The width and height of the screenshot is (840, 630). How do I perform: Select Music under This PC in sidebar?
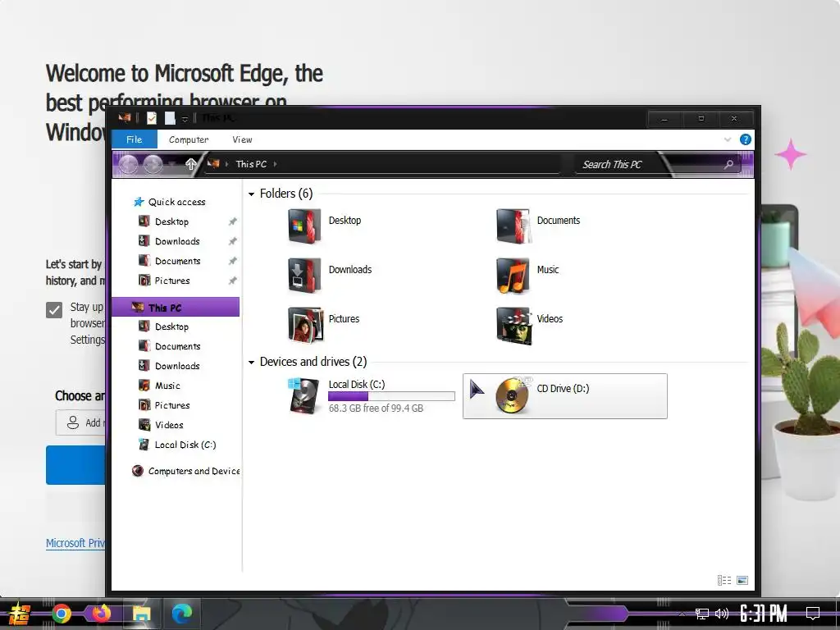pyautogui.click(x=160, y=386)
